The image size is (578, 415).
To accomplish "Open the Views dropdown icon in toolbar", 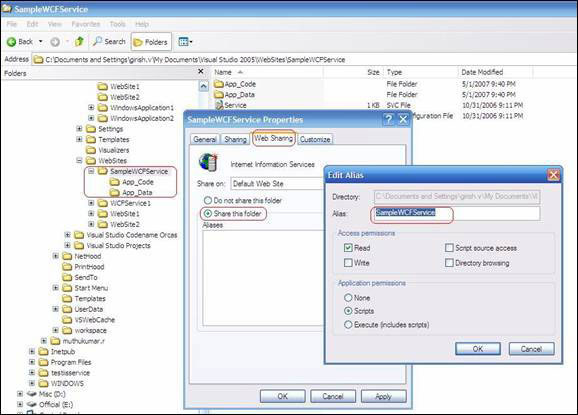I will (x=185, y=42).
